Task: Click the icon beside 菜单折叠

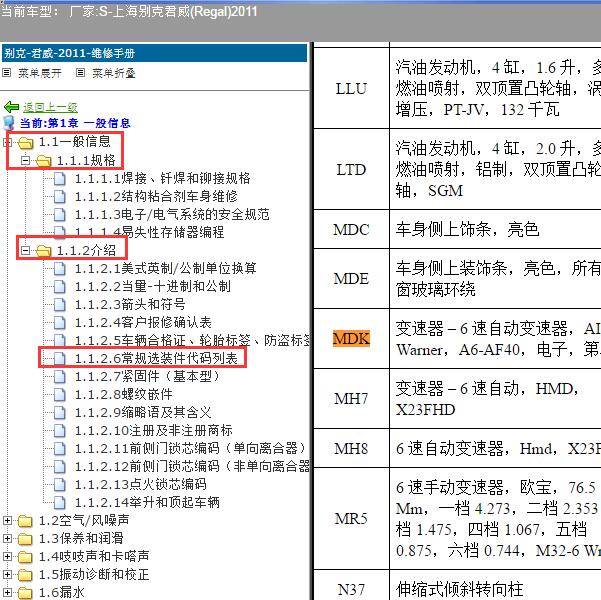Action: (80, 72)
